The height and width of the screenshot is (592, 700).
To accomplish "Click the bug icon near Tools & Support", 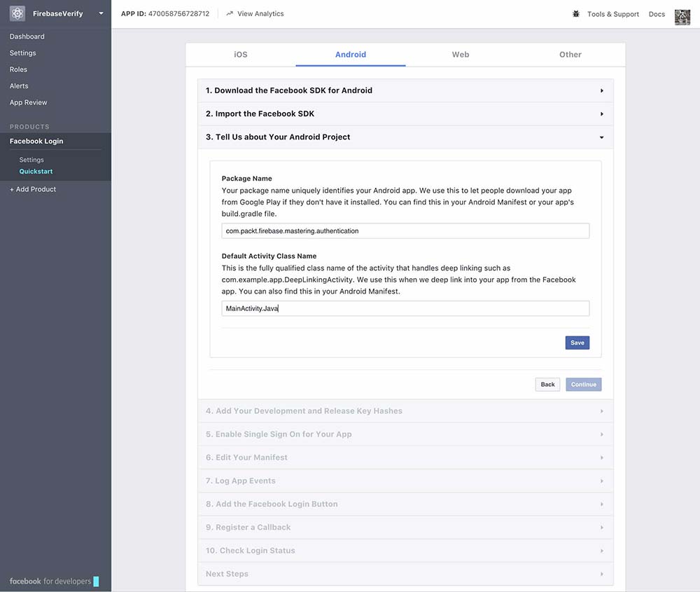I will 576,14.
